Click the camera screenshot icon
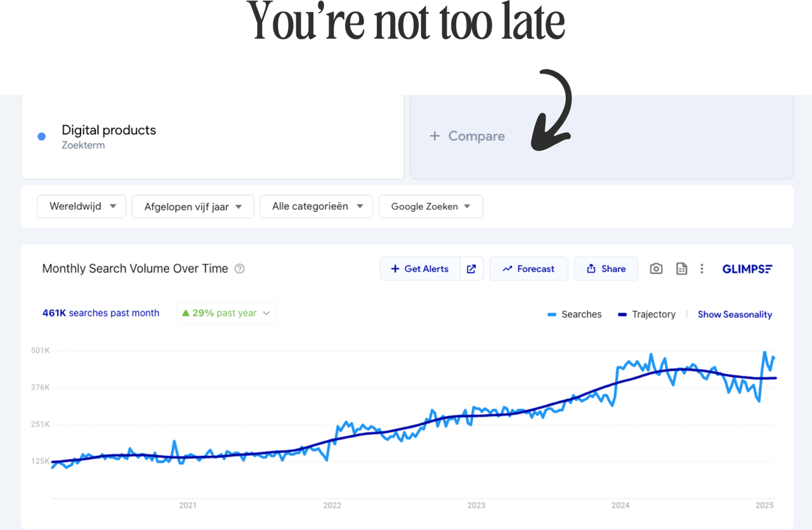Screen dimensions: 812x530 (x=656, y=269)
